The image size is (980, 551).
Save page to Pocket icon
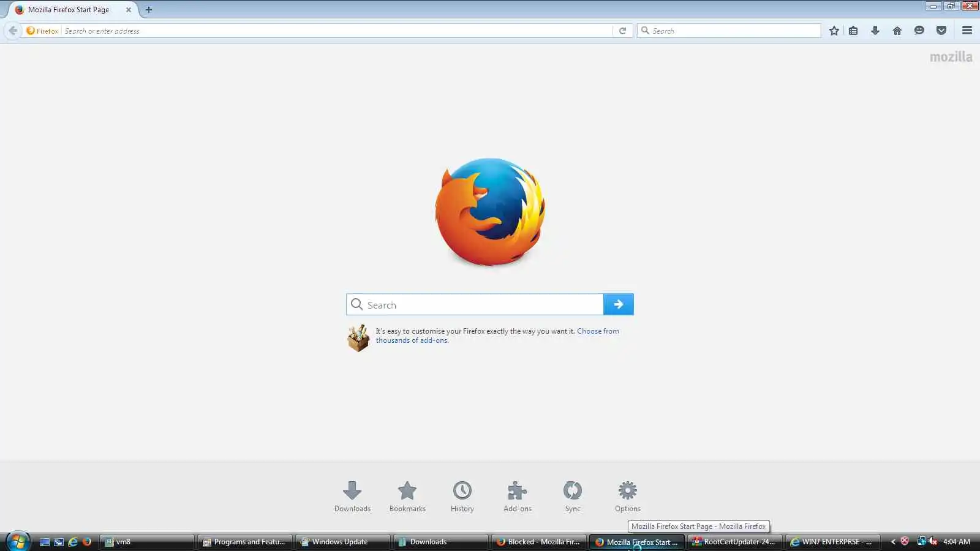click(941, 31)
